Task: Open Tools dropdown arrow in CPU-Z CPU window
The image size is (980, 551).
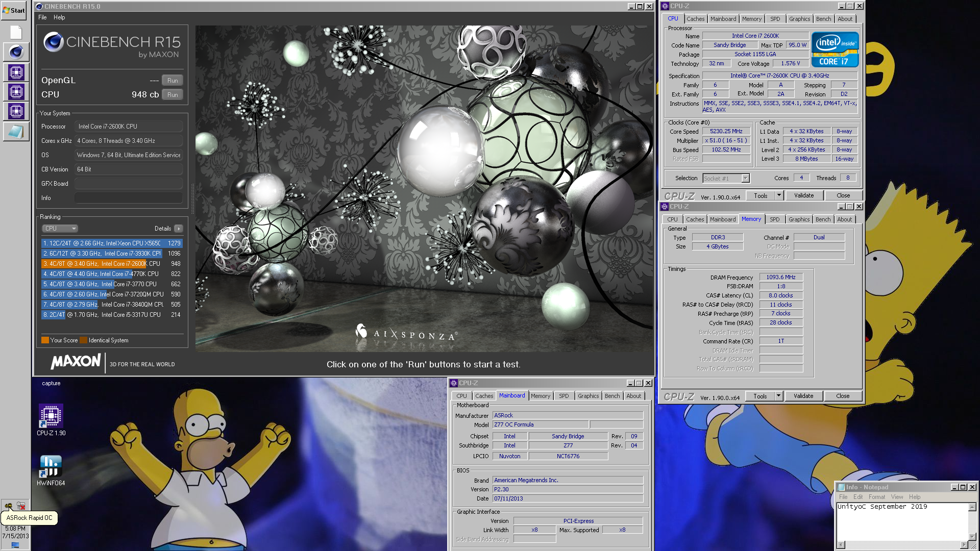Action: [x=779, y=195]
